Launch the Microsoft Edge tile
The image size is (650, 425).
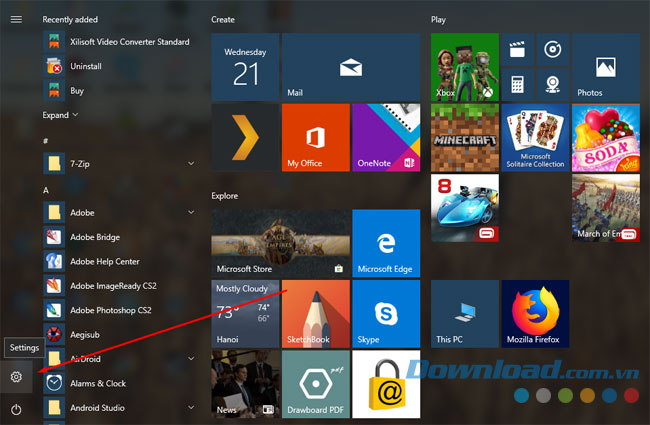(x=386, y=243)
